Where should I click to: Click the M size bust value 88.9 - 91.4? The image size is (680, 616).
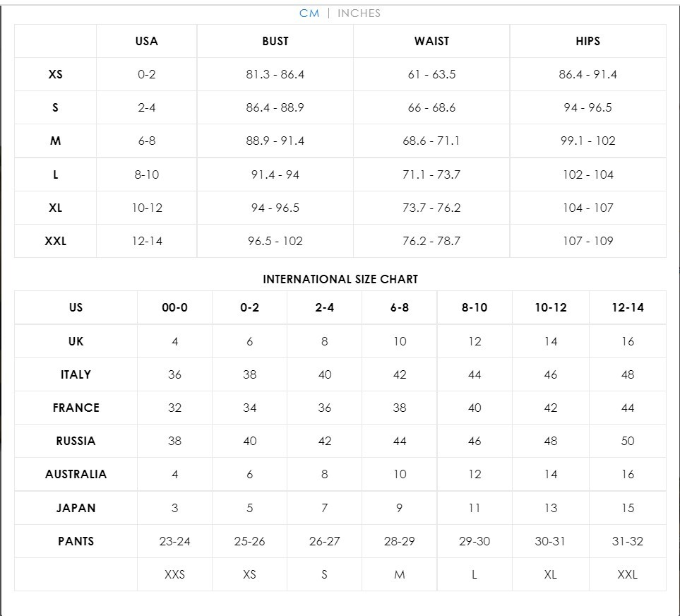275,141
